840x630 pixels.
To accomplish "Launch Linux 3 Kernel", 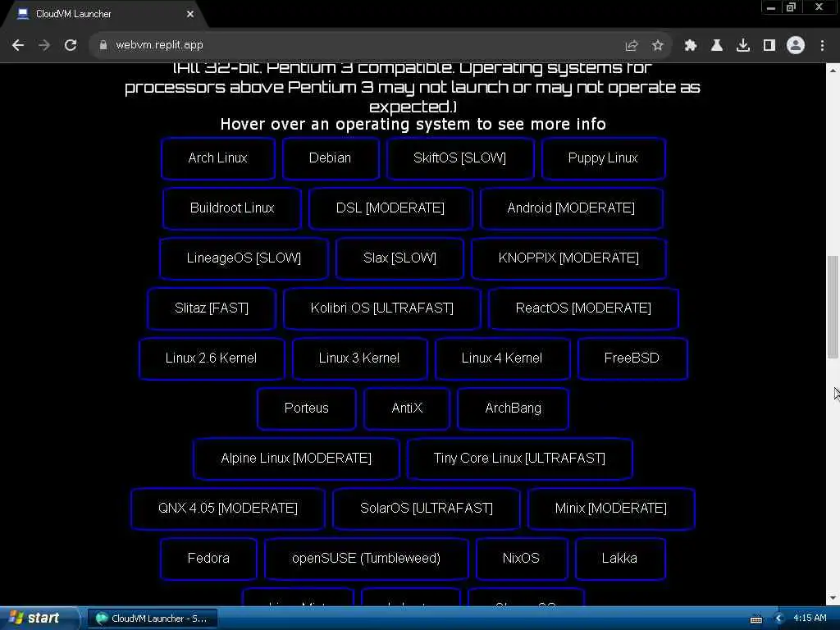I will tap(359, 358).
